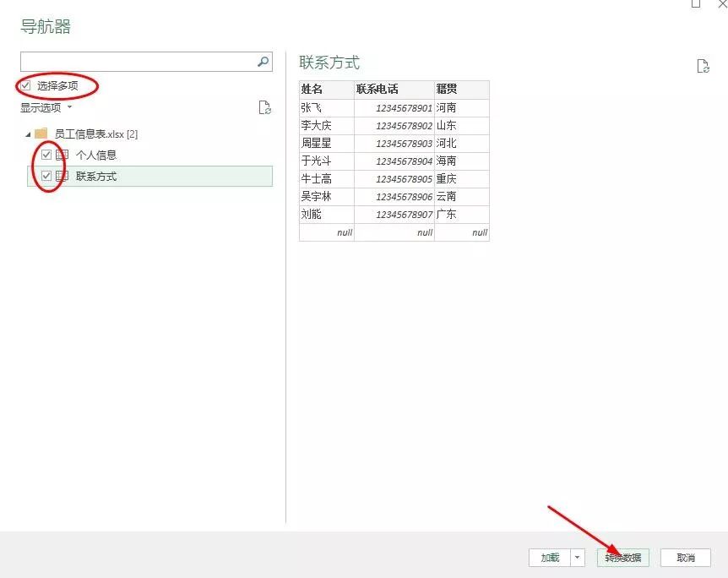
Task: Disable the 选择多项 checkbox
Action: 24,85
